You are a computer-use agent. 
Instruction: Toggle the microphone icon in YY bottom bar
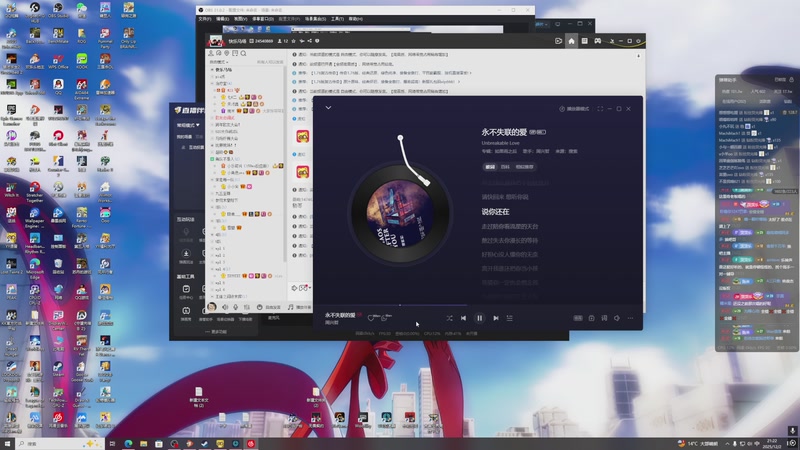[236, 307]
